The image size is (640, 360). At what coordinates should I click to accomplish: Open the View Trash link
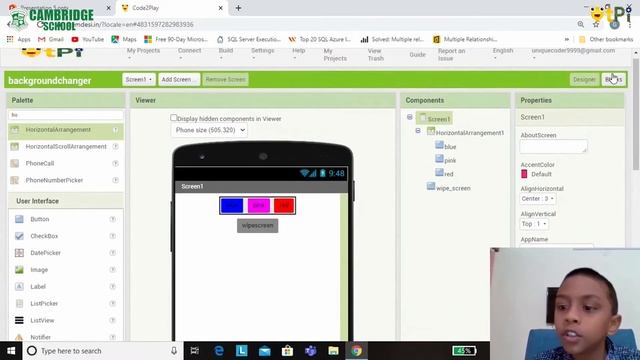click(376, 55)
